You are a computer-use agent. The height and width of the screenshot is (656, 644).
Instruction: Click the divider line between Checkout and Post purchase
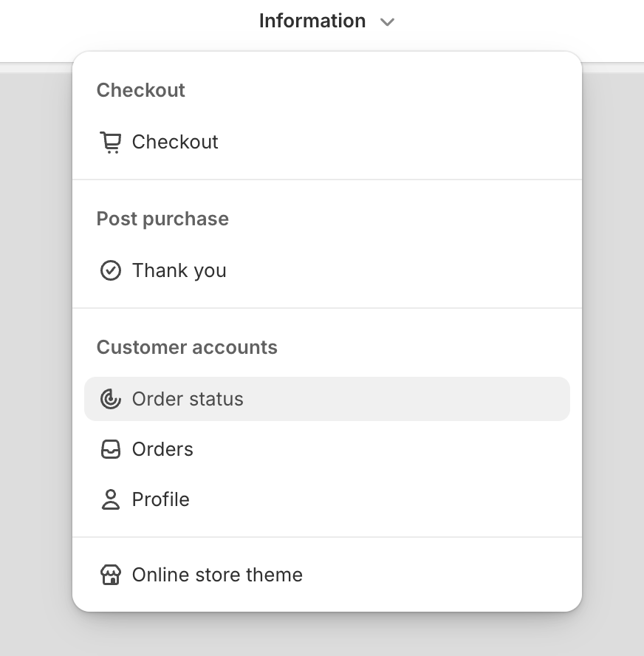pyautogui.click(x=327, y=180)
